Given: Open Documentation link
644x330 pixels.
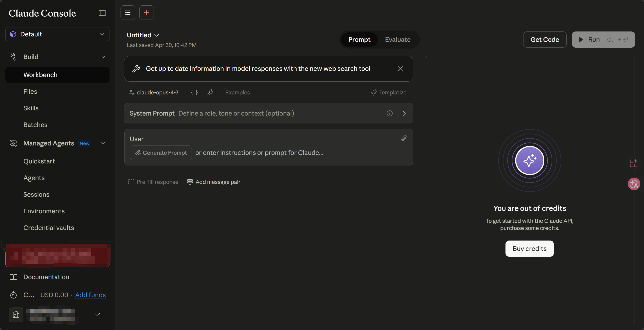Looking at the screenshot, I should click(x=46, y=277).
